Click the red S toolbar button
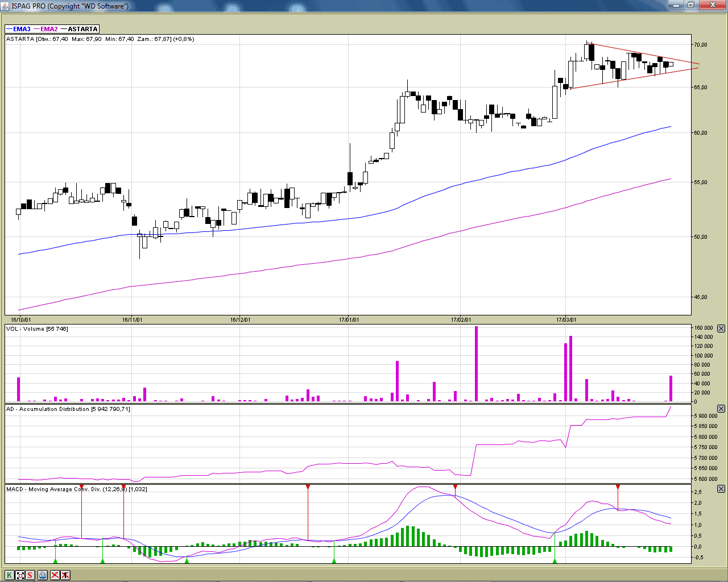Image resolution: width=728 pixels, height=582 pixels. (x=30, y=575)
